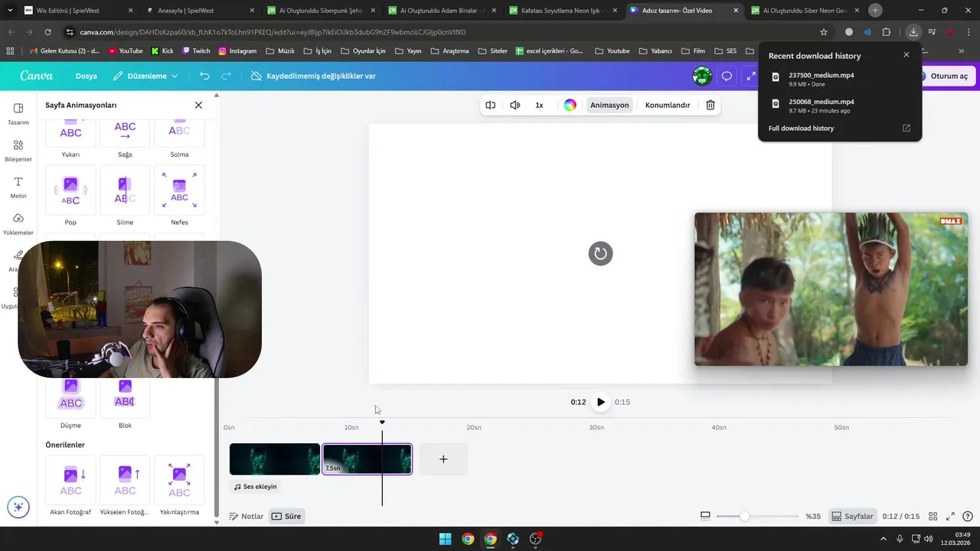
Task: Click Ses ekleyin to add audio
Action: pyautogui.click(x=256, y=487)
